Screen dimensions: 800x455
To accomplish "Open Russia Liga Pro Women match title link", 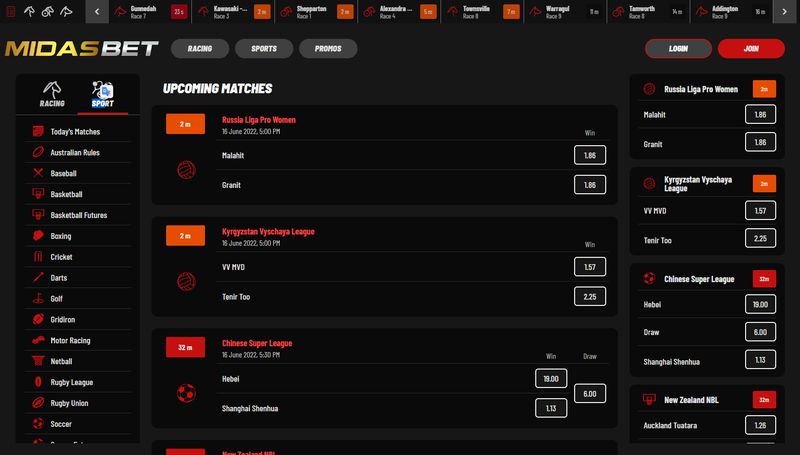I will (x=259, y=120).
